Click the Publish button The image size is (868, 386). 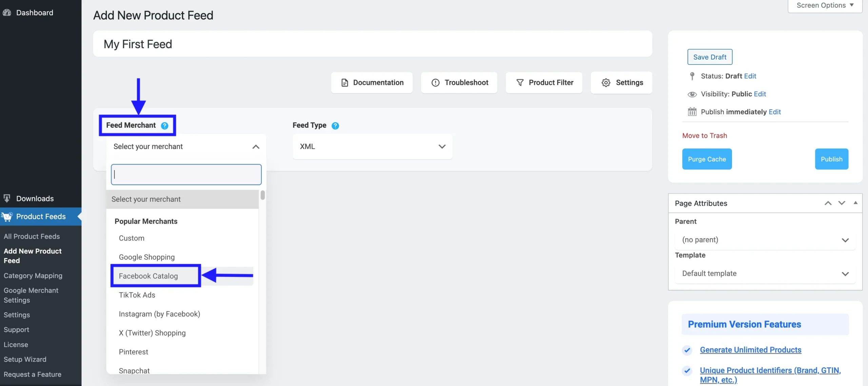tap(831, 159)
